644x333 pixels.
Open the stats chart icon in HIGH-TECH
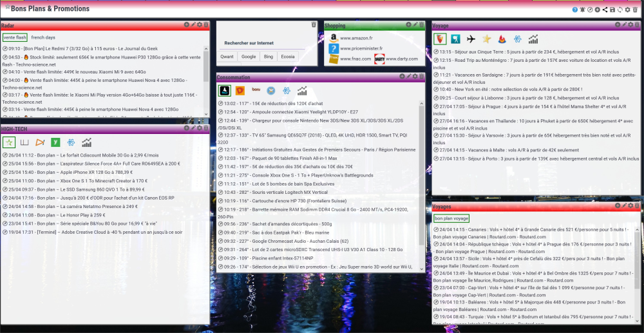[x=87, y=142]
